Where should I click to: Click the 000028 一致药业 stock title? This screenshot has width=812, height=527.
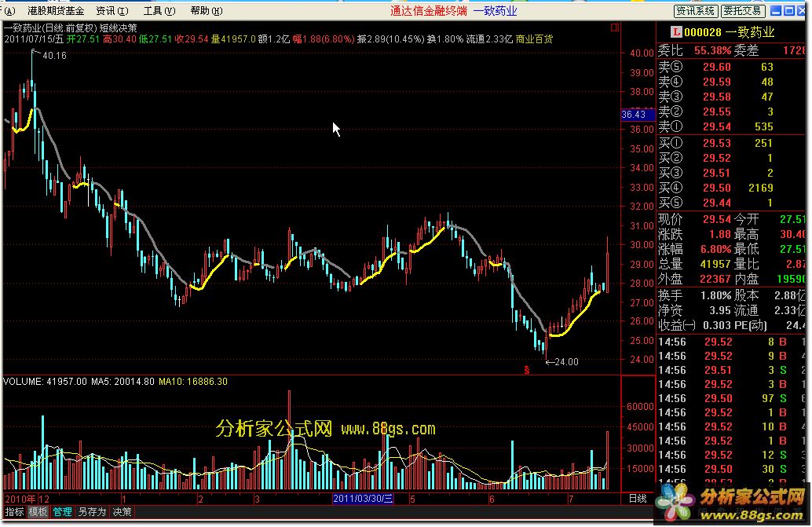[x=729, y=32]
